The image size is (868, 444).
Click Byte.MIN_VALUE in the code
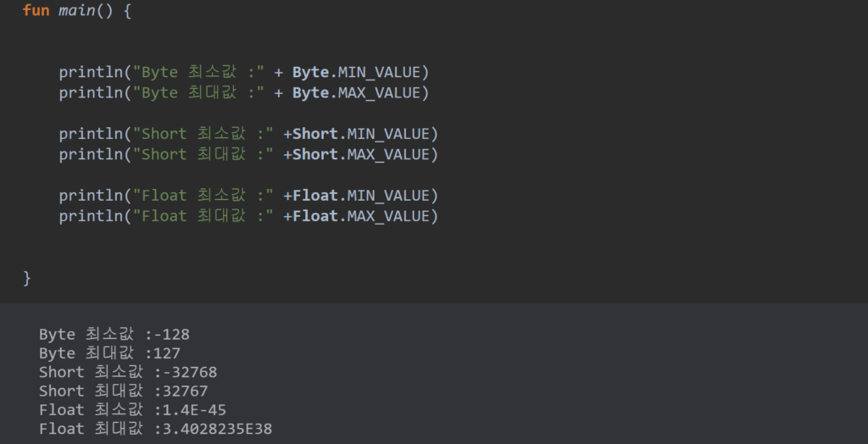point(360,73)
